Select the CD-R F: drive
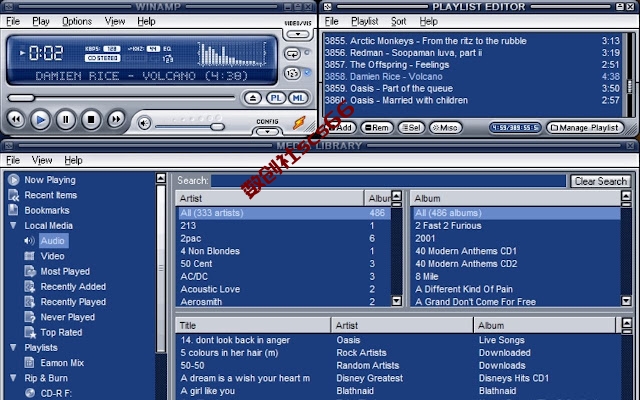The image size is (640, 400). coord(56,393)
